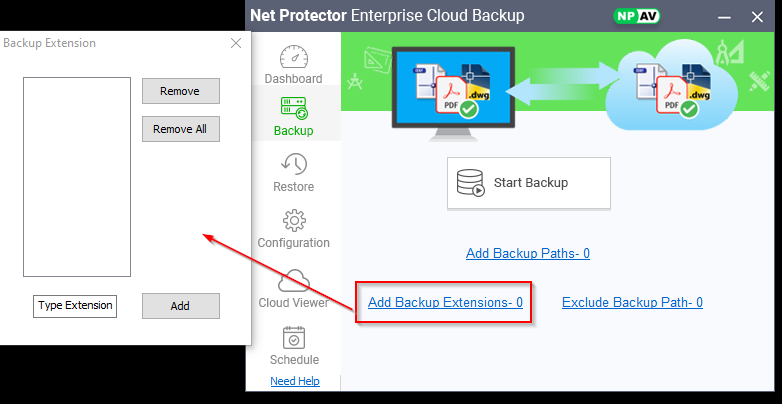Open Exclude Backup Path link

632,302
